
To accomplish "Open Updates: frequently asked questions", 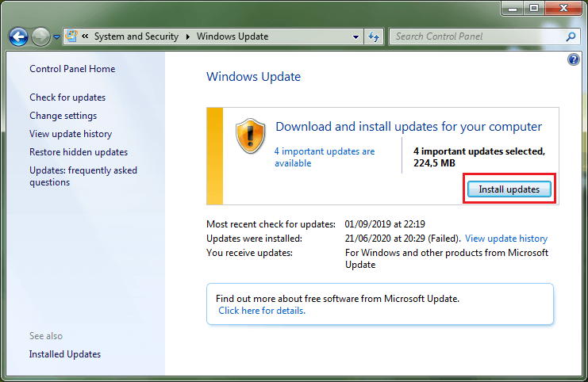I will click(x=83, y=177).
